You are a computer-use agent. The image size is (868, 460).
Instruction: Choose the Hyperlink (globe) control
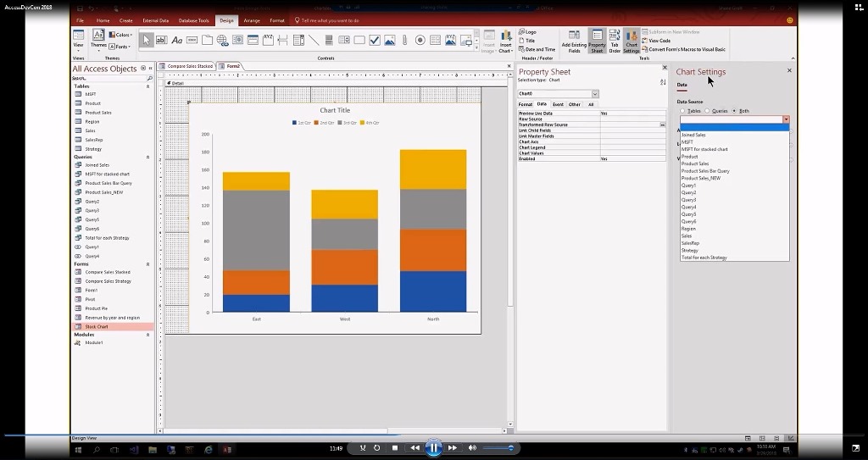click(x=222, y=40)
